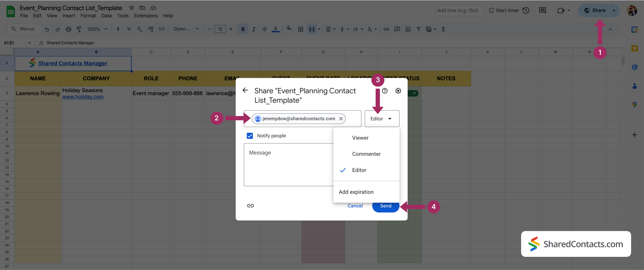Screen dimensions: 644x270
Task: Insert chart icon in toolbar
Action: click(x=408, y=29)
